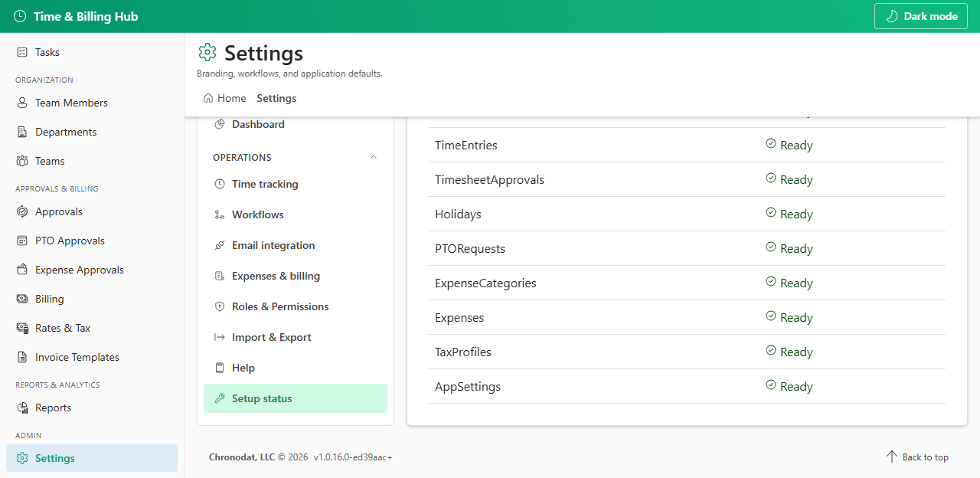Click the Workflows branch icon
This screenshot has width=980, height=478.
219,214
